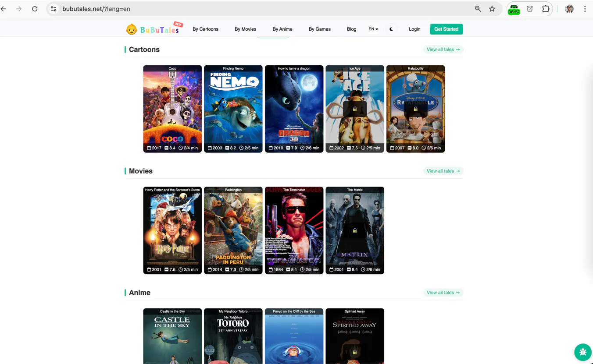Open the Paddington tale poster
The height and width of the screenshot is (364, 593).
coord(233,230)
